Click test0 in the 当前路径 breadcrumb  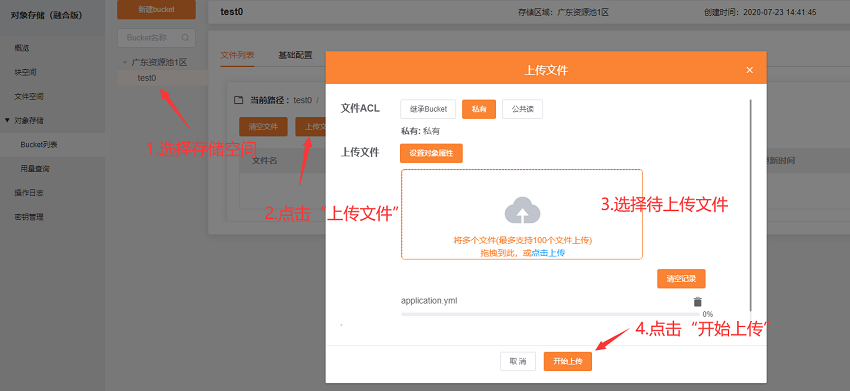point(302,100)
